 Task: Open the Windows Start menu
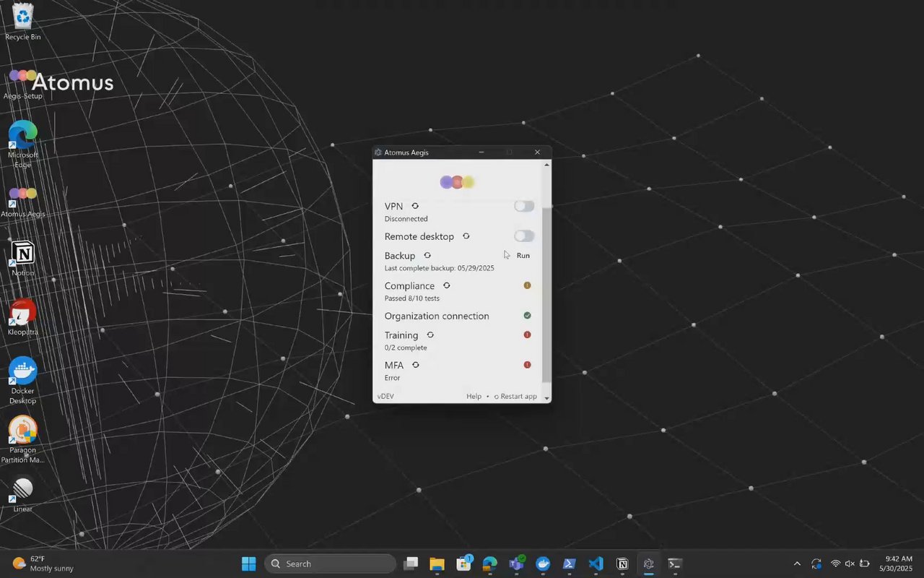pyautogui.click(x=248, y=564)
